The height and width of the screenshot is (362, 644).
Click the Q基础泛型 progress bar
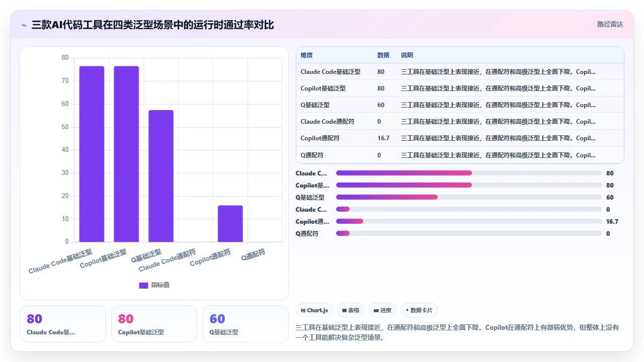(469, 197)
